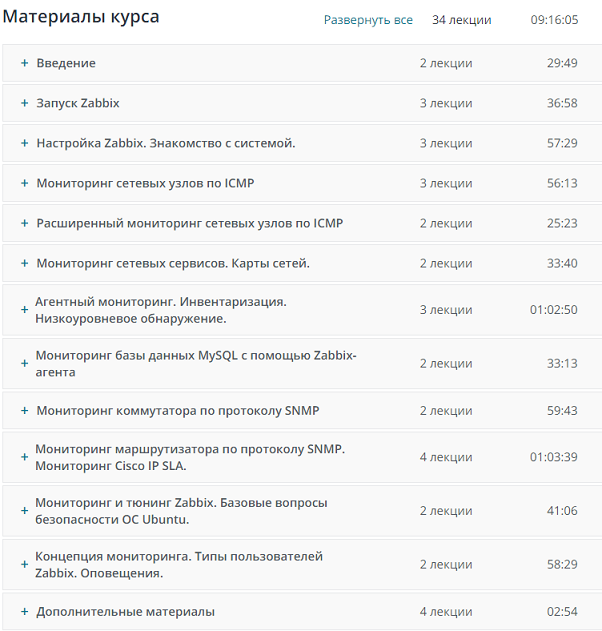Image resolution: width=602 pixels, height=631 pixels.
Task: Open 'Дополнительные материалы' section
Action: [25, 611]
